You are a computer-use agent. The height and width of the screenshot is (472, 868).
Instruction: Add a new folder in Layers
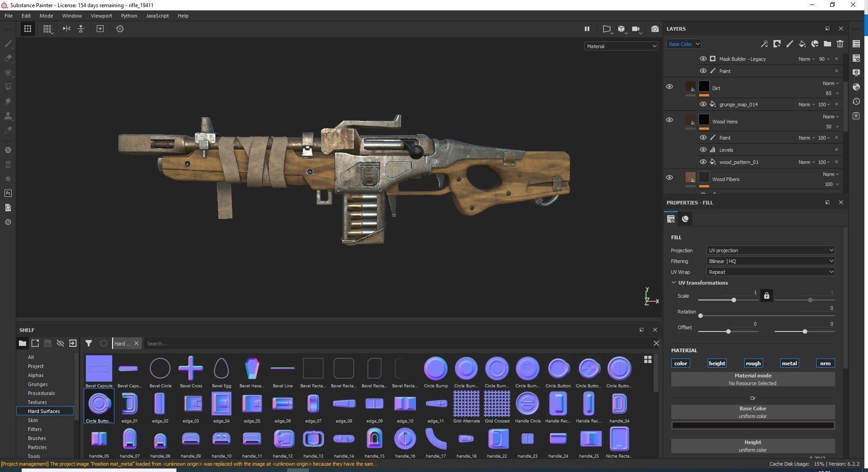[827, 44]
